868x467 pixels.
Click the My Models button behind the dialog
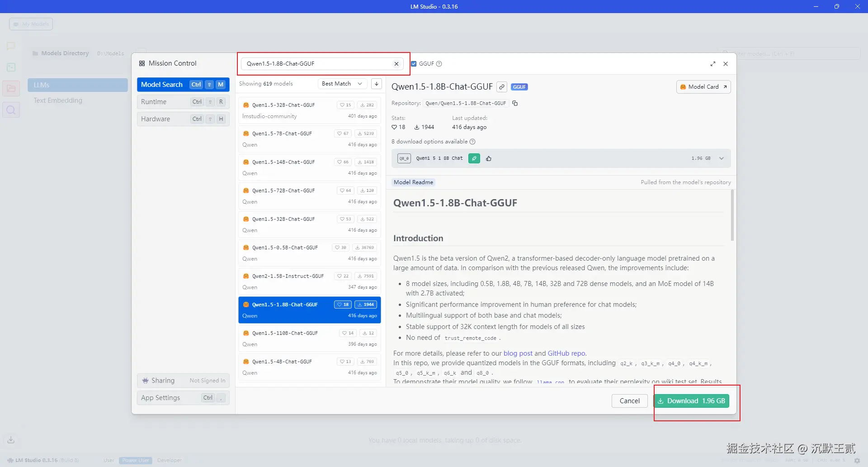[31, 24]
